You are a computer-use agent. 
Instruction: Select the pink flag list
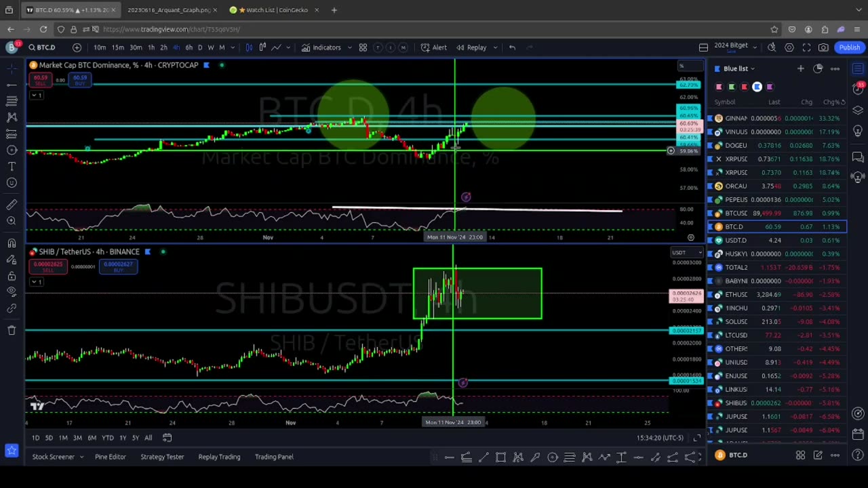coord(719,87)
